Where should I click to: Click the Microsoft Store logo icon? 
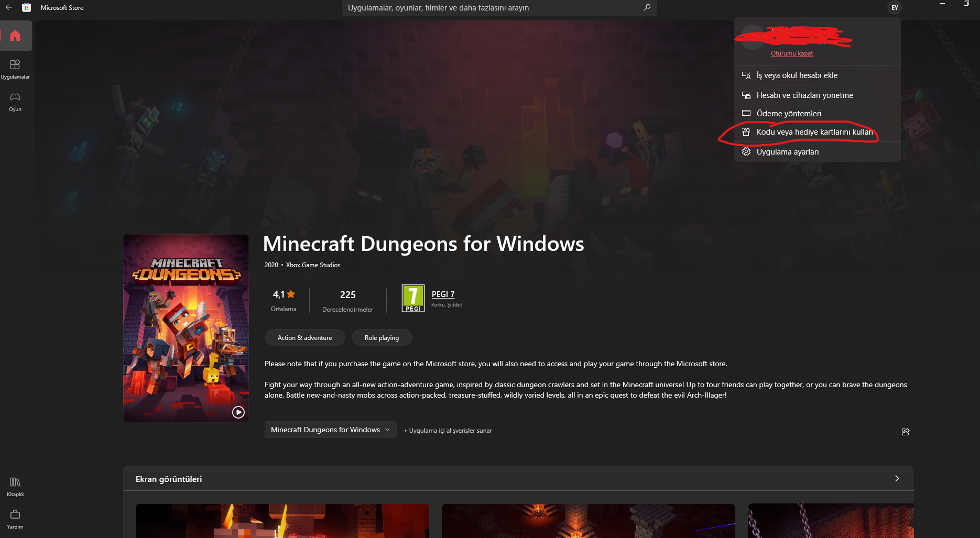tap(26, 7)
